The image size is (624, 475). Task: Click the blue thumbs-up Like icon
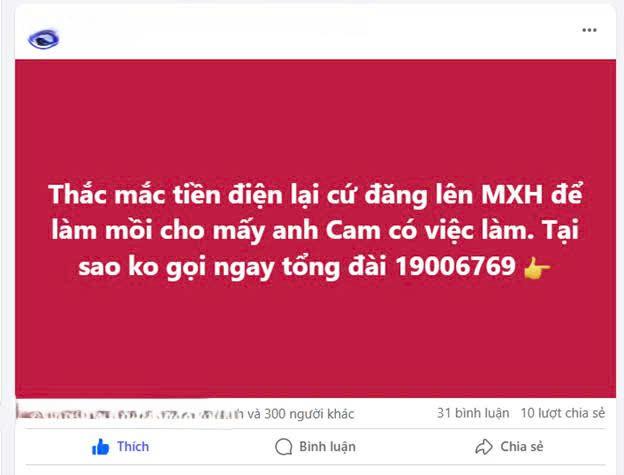point(100,447)
